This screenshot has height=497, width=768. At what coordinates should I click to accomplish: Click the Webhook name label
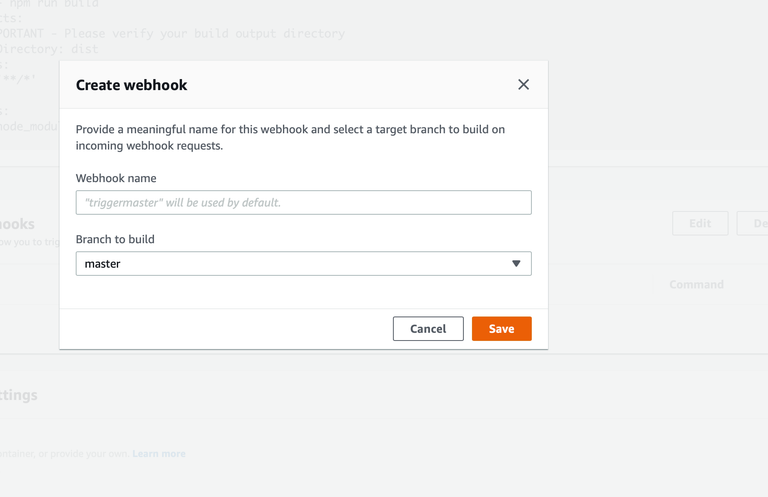tap(116, 178)
